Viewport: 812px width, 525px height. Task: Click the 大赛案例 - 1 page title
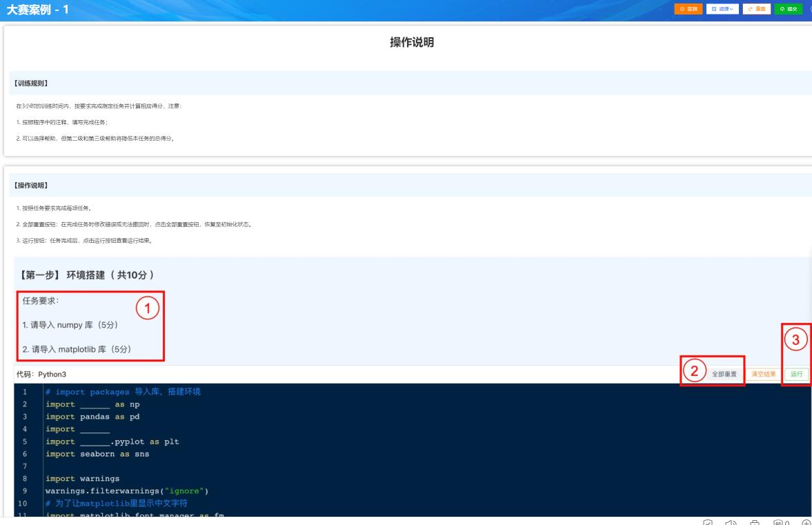[37, 10]
